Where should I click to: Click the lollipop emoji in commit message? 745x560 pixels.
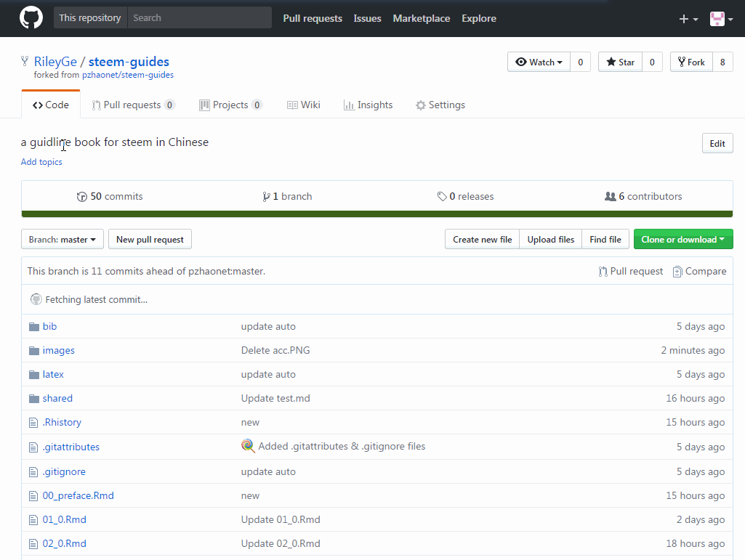(248, 445)
